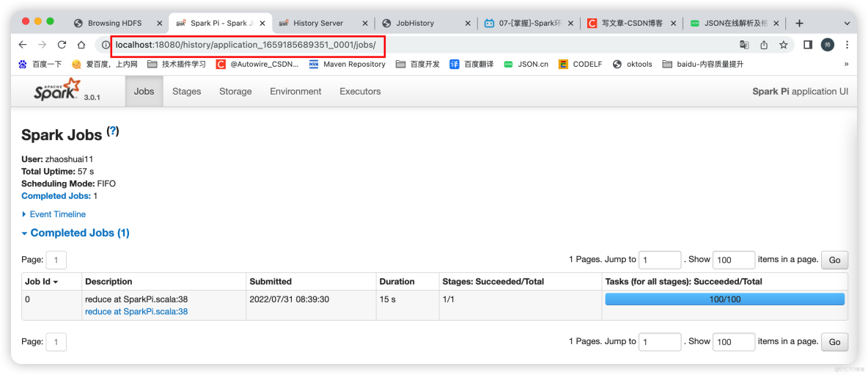Open the 技术插件学习 bookmark folder

click(x=177, y=65)
